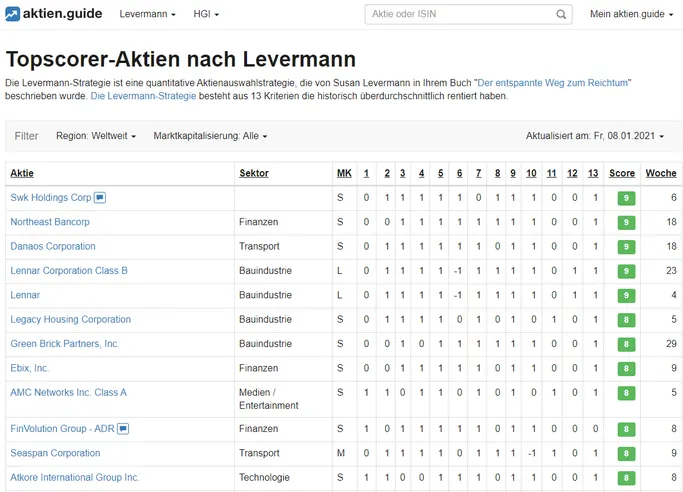Click score badge for Ebix, Inc.
683x492 pixels.
pyautogui.click(x=626, y=369)
